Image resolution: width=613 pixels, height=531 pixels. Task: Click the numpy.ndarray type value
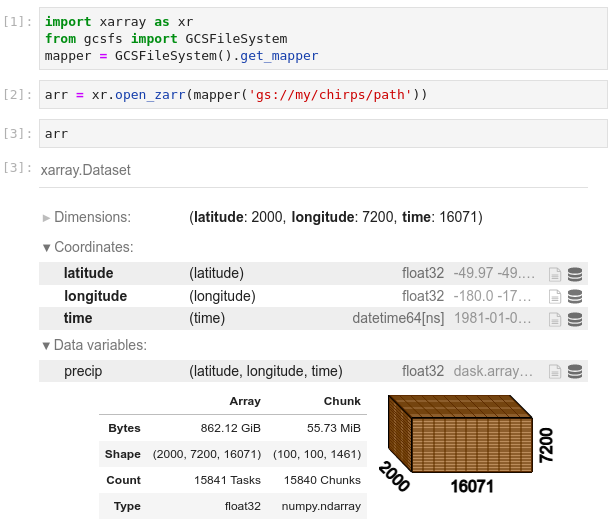click(321, 506)
